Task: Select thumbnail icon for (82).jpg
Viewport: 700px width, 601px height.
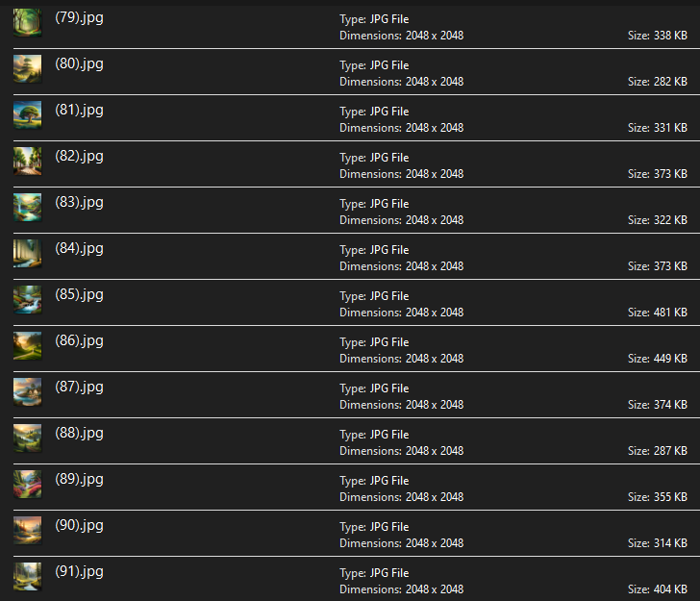Action: click(27, 162)
